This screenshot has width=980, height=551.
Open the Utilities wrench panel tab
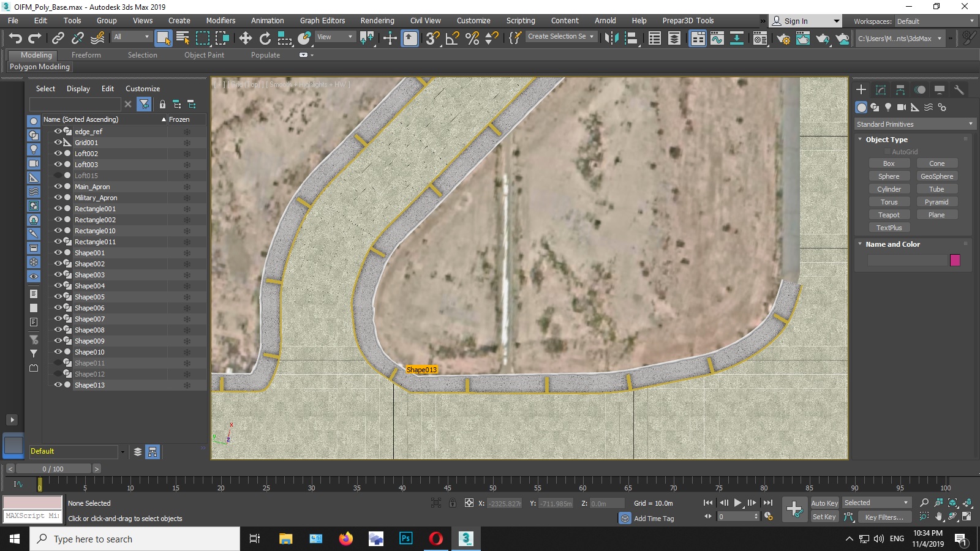coord(959,89)
